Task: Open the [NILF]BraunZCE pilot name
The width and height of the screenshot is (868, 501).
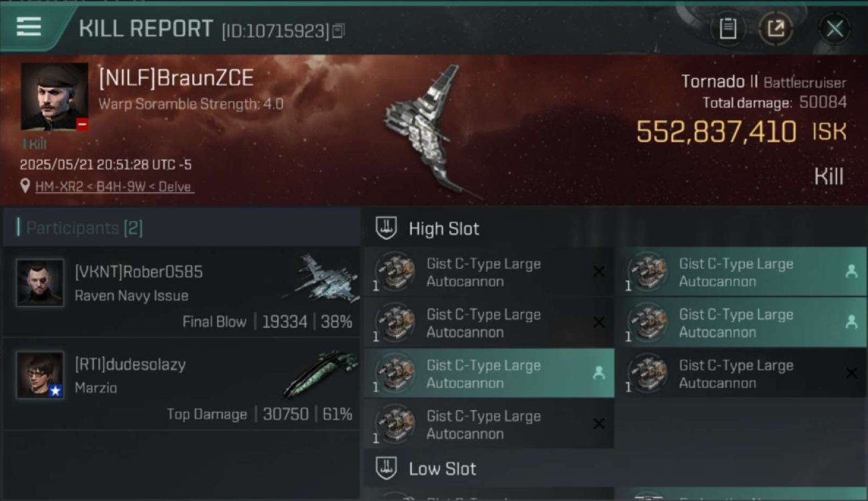Action: (176, 78)
